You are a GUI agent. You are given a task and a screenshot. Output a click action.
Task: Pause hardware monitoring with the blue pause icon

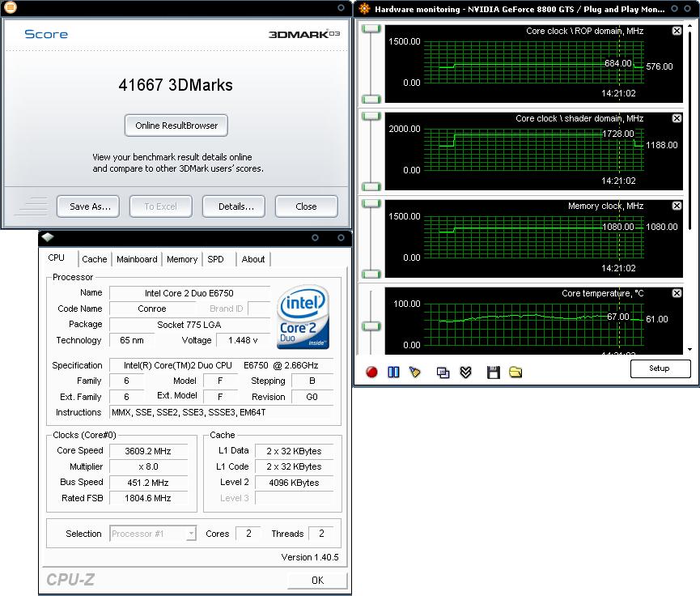[393, 372]
